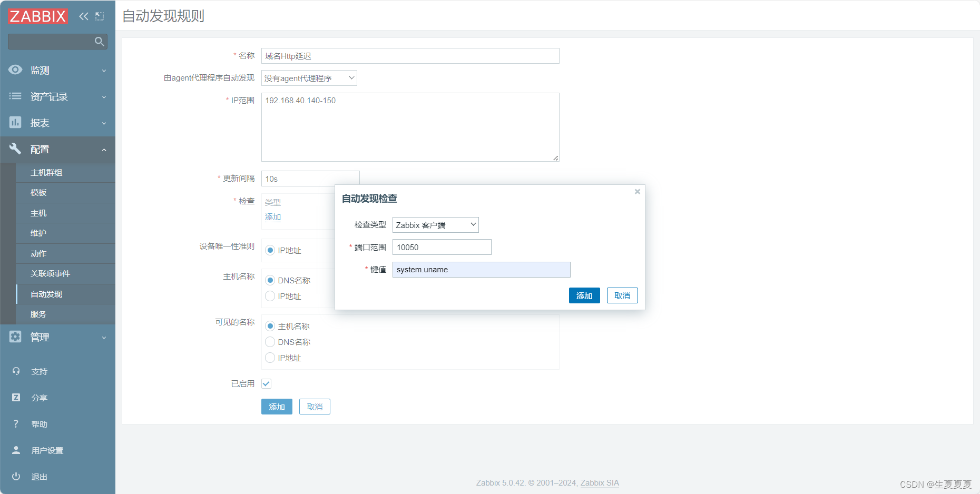Click the Z share icon for 分享

pyautogui.click(x=16, y=398)
